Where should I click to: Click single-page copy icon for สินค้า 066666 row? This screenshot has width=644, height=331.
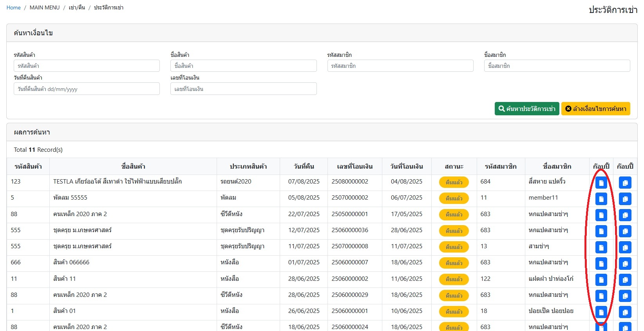tap(601, 264)
